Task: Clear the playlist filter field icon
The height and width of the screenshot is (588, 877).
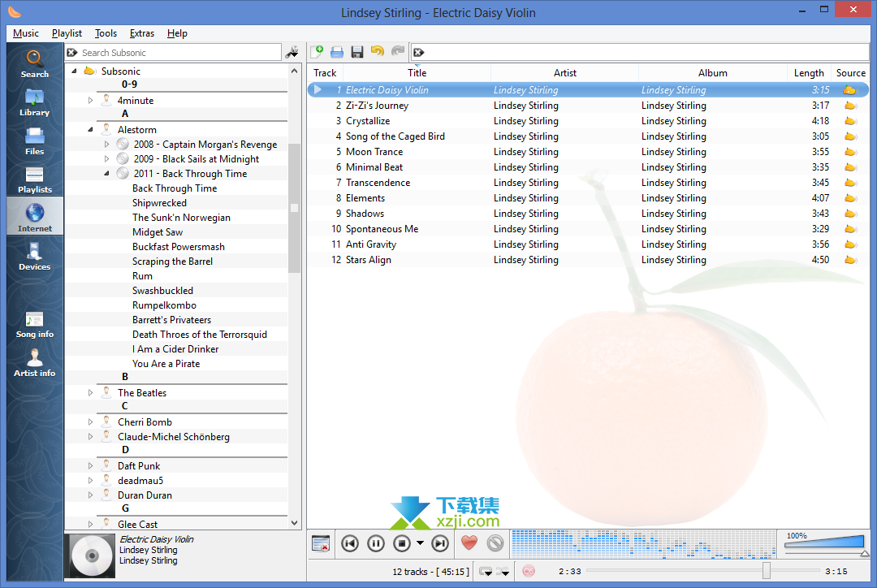Action: (419, 53)
